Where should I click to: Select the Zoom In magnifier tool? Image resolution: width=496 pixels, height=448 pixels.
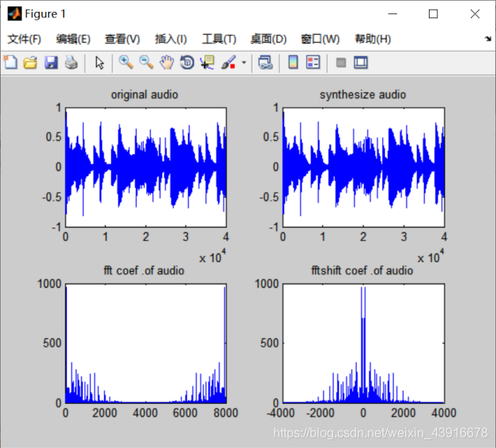(x=126, y=62)
